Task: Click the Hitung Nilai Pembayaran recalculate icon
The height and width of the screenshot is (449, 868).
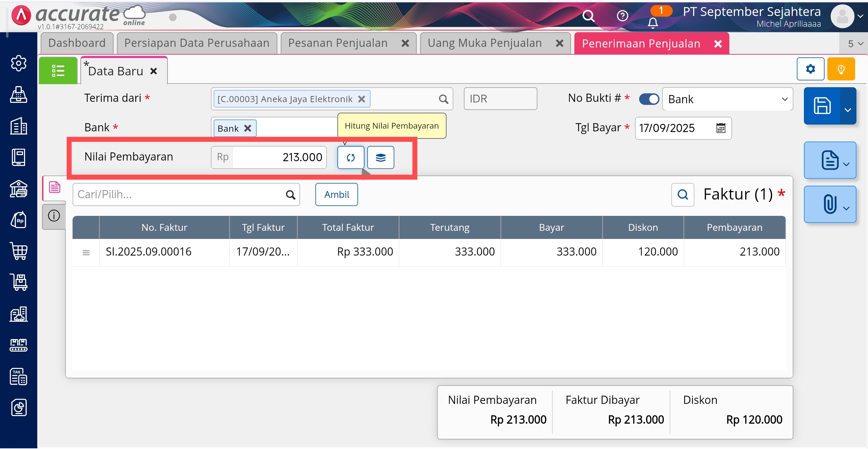Action: (351, 157)
